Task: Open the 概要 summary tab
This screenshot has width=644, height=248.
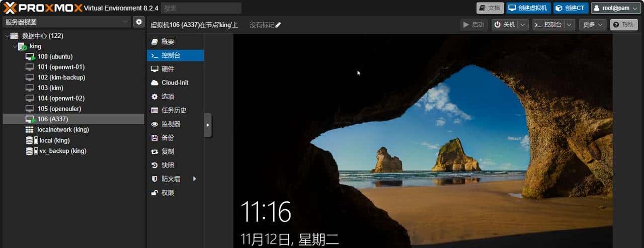Action: coord(176,42)
